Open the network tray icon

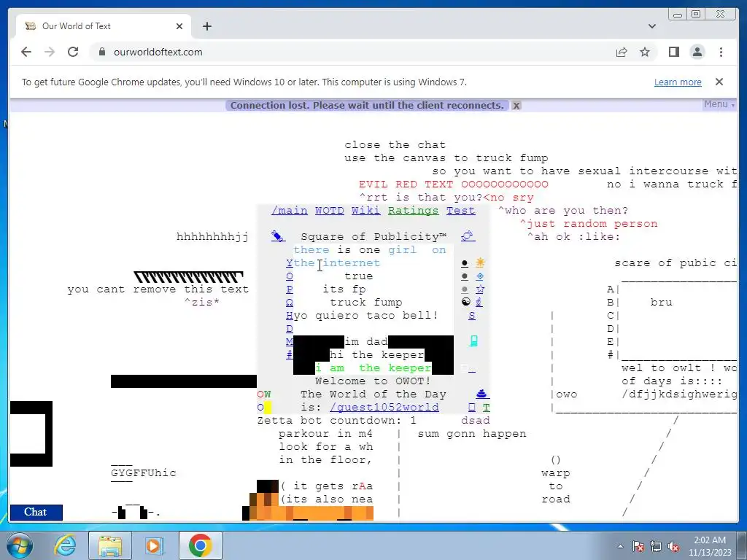click(x=656, y=546)
